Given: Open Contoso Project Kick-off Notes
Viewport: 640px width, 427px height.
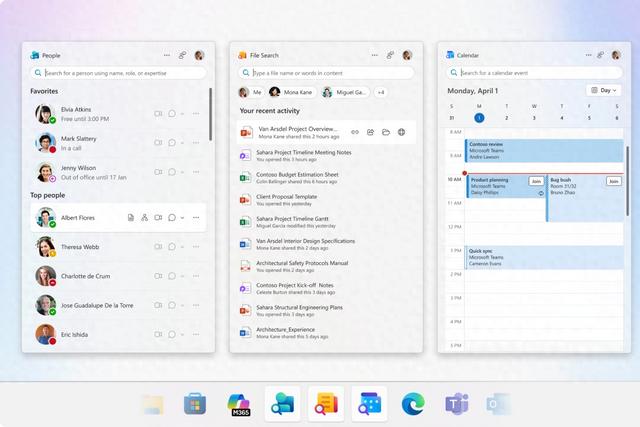Looking at the screenshot, I should 326,288.
